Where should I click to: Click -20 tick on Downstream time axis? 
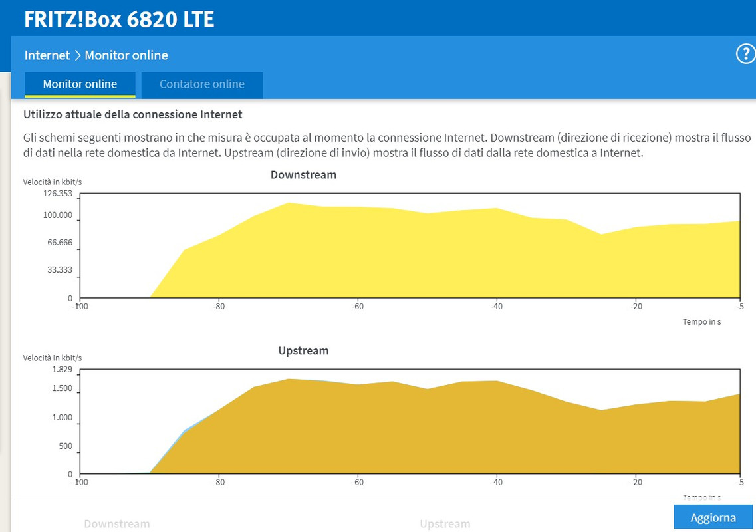[x=636, y=307]
